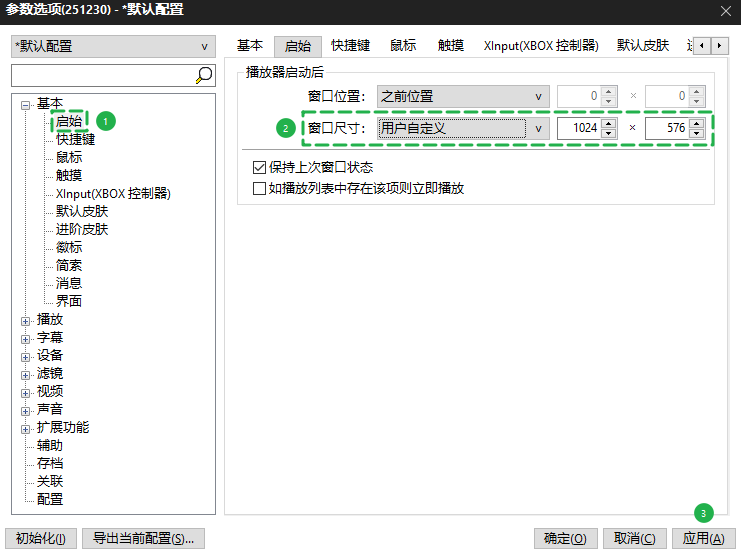The height and width of the screenshot is (554, 741).
Task: Decrease window height with down spinner
Action: 696,133
